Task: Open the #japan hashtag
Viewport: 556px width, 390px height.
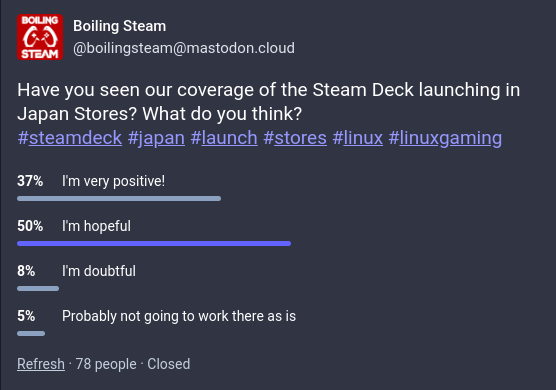Action: [156, 138]
